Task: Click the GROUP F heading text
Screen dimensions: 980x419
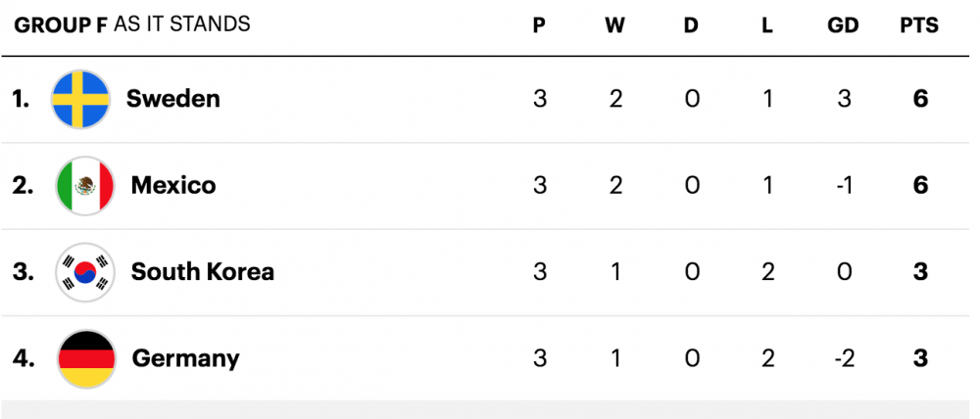Action: click(x=61, y=24)
